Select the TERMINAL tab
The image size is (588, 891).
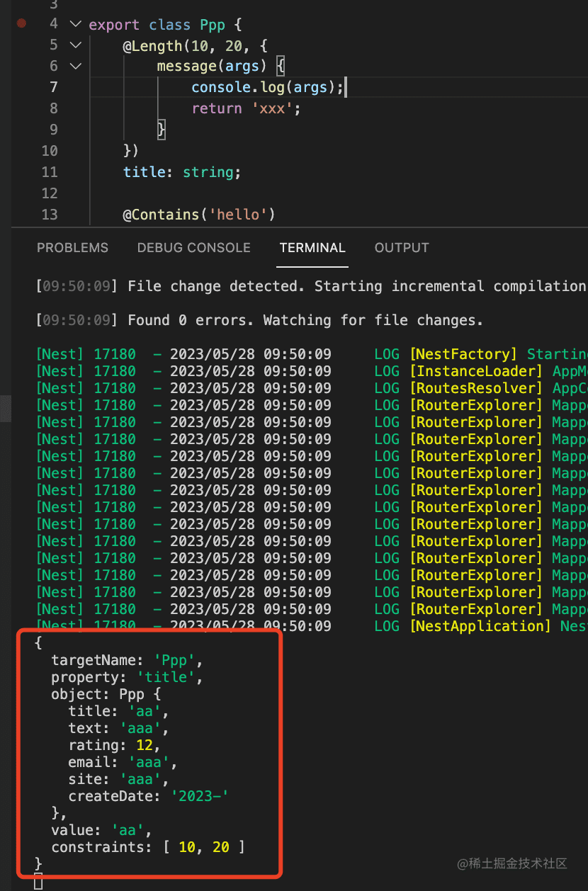pyautogui.click(x=312, y=248)
